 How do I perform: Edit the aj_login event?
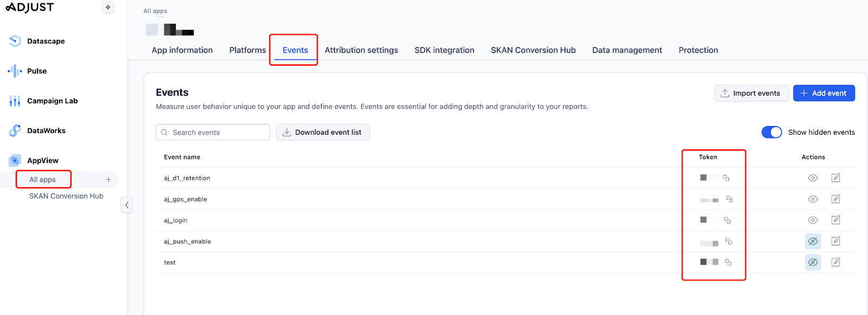(x=836, y=220)
